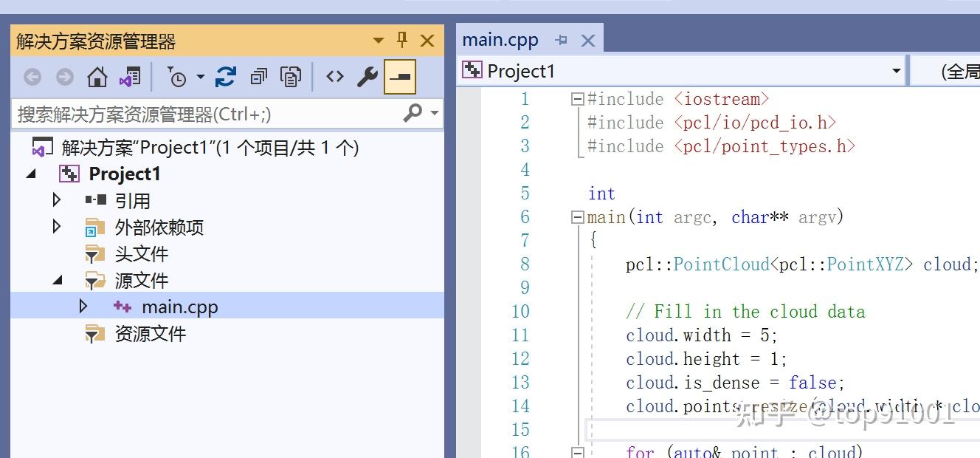The width and height of the screenshot is (980, 458).
Task: Open the filter dropdown next to clock icon
Action: pos(200,75)
